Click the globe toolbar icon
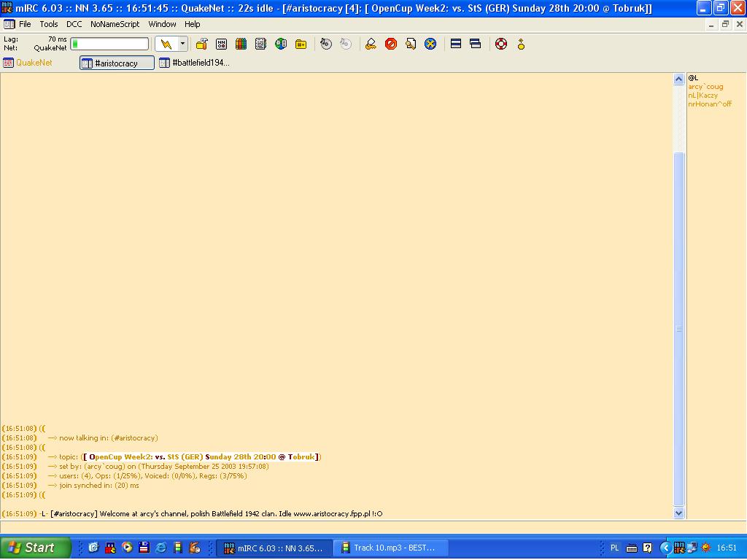Screen dimensions: 747x560 pyautogui.click(x=281, y=44)
